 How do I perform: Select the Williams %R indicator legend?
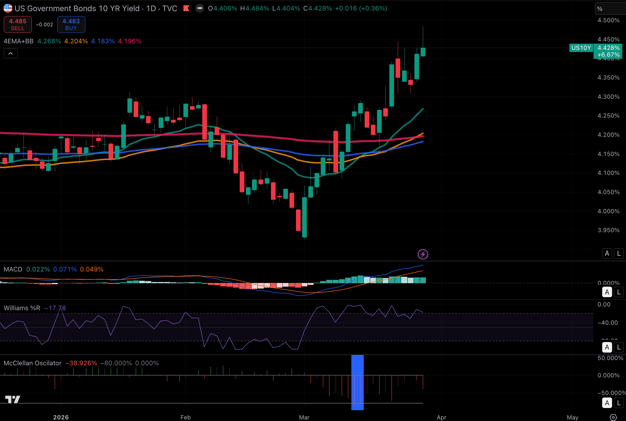click(x=22, y=308)
